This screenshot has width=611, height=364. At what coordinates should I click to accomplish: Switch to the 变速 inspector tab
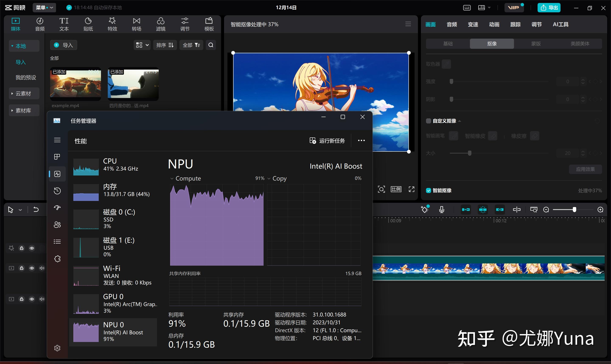(x=473, y=25)
